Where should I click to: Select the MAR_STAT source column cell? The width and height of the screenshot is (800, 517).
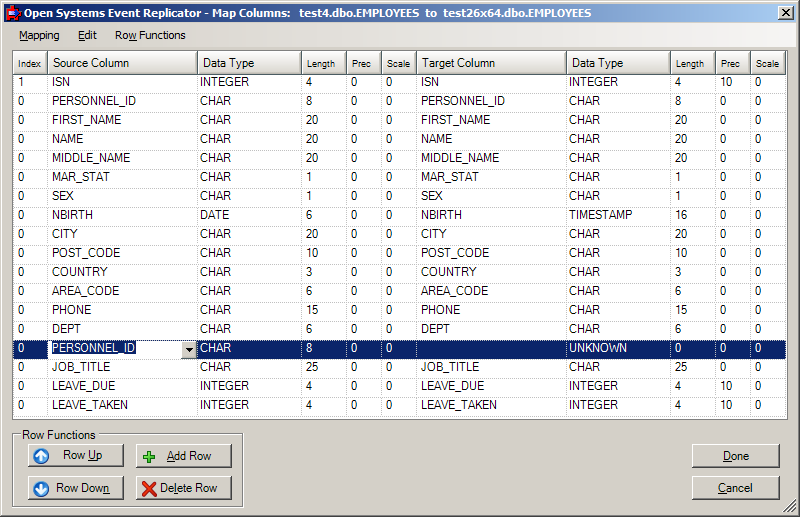(122, 177)
